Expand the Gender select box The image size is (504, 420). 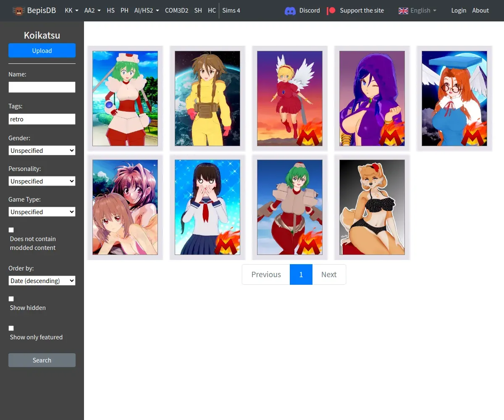coord(42,150)
